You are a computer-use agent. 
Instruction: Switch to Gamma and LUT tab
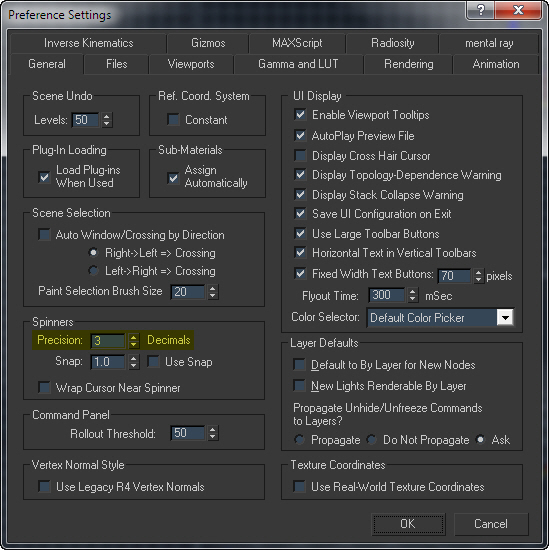(298, 64)
